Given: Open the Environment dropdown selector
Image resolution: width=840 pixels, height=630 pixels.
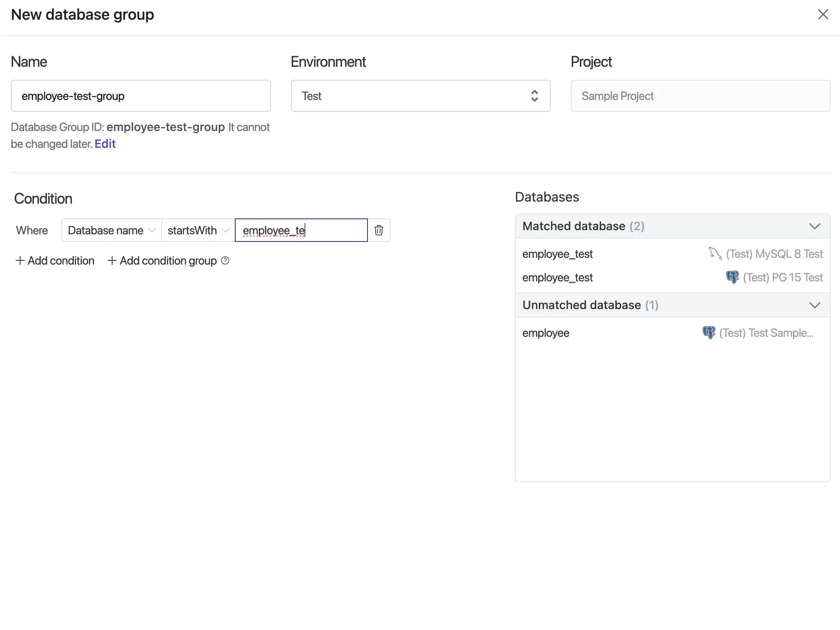Looking at the screenshot, I should 420,96.
